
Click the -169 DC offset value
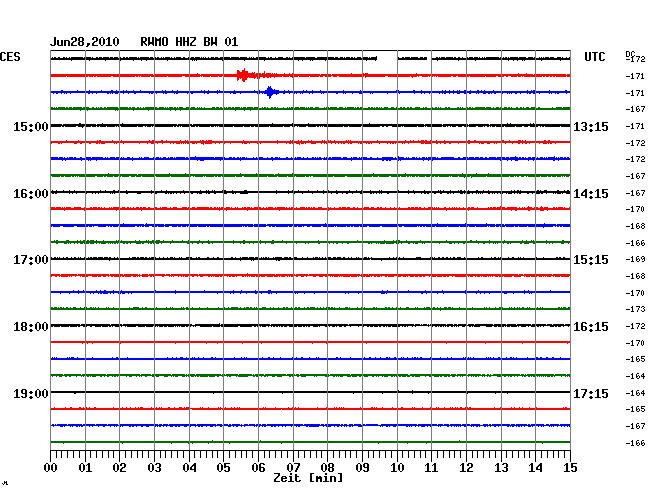(635, 259)
